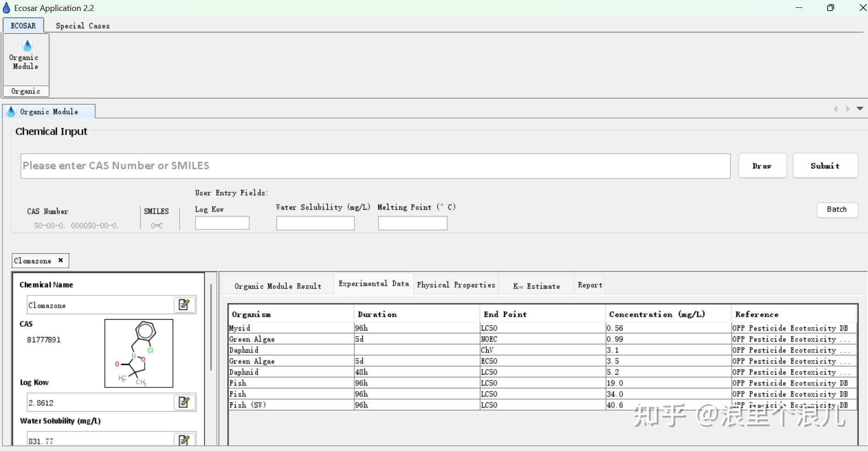Edit the Chemical Name field icon

[x=184, y=305]
